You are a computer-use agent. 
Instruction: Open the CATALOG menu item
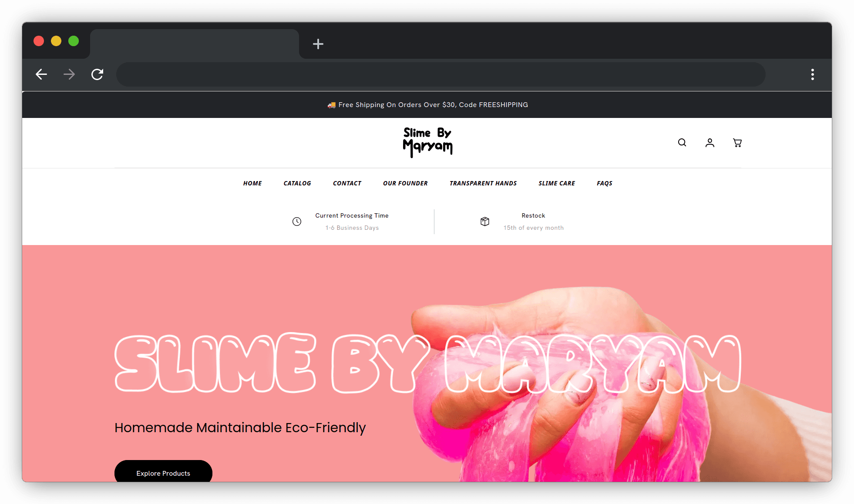[297, 183]
